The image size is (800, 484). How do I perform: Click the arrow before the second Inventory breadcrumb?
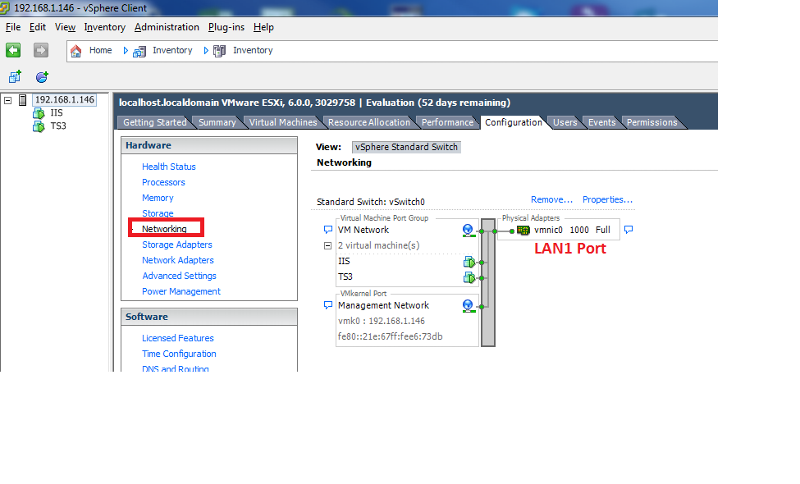[206, 50]
